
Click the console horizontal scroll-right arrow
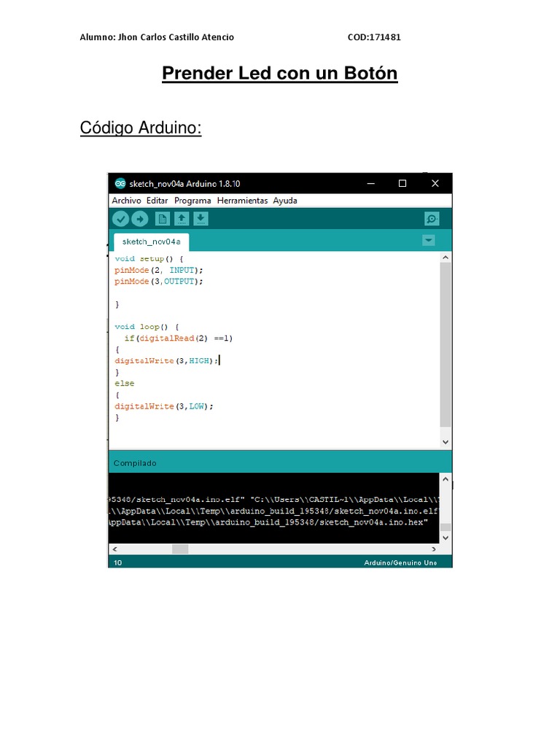[433, 549]
